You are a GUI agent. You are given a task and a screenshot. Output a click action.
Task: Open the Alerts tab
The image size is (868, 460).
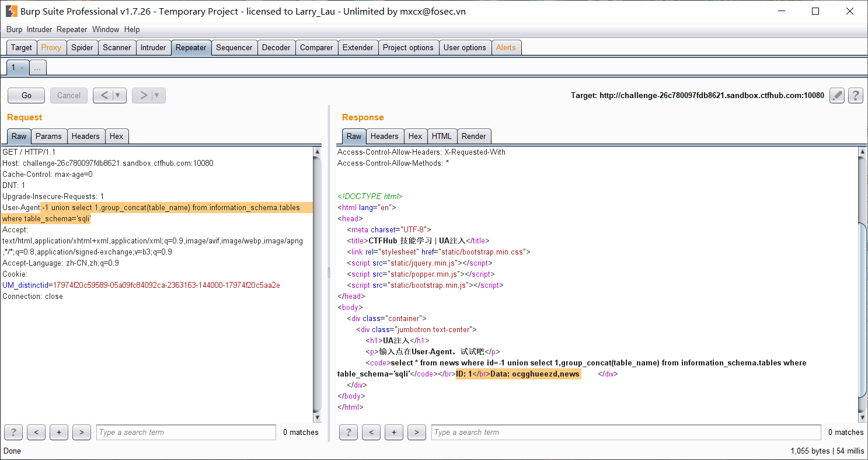(506, 48)
